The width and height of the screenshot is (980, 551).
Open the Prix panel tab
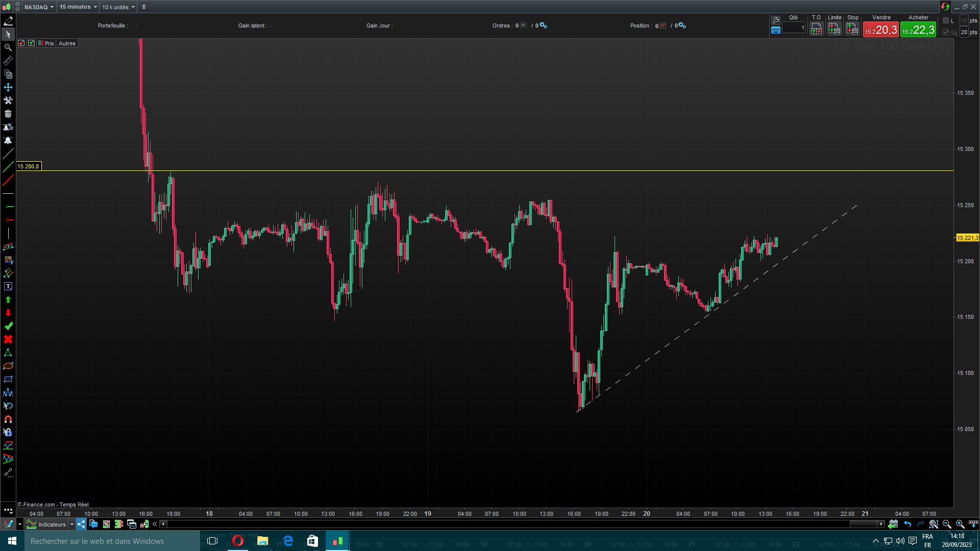click(46, 43)
